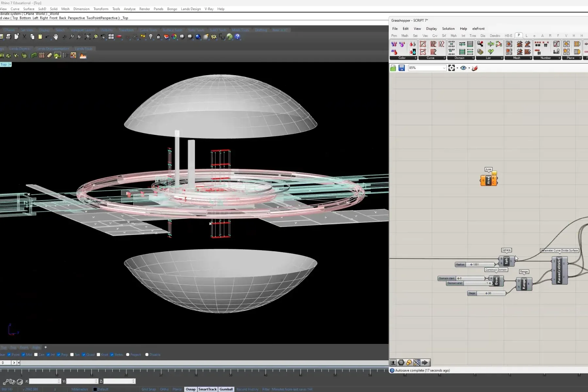Select the Sphere component on canvas
Image resolution: width=588 pixels, height=392 pixels.
coord(506,261)
